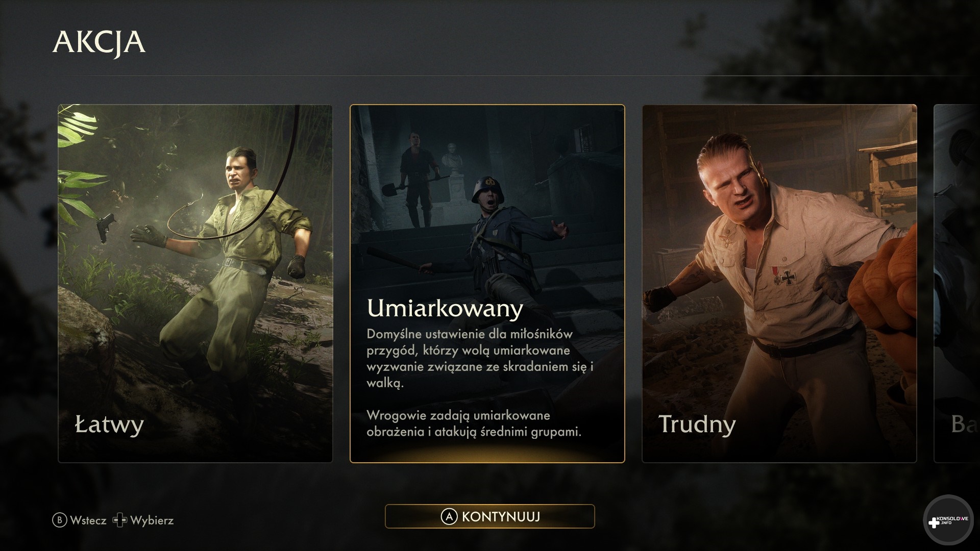Click the Łatwy label on the card
Screen dimensions: 980x551
[109, 425]
